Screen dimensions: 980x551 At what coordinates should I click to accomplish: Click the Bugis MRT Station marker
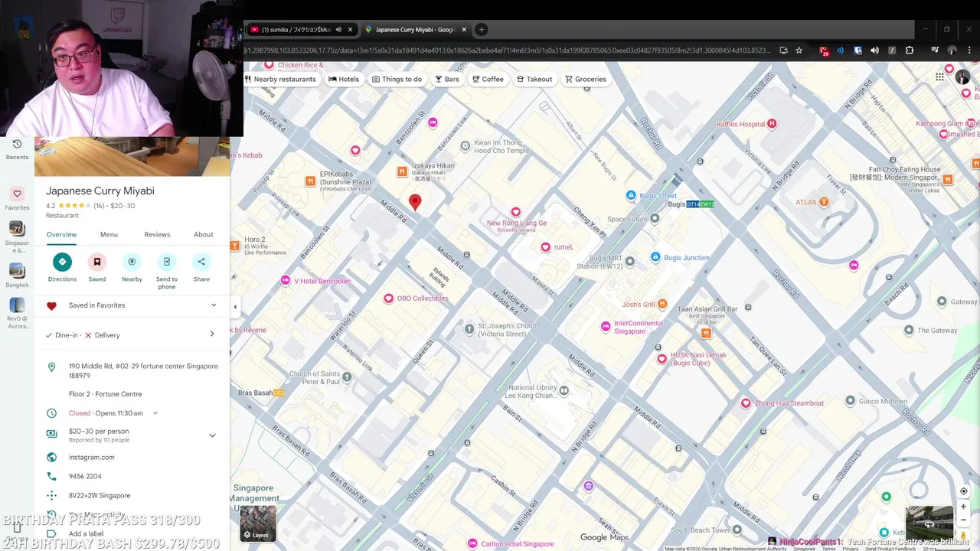tap(629, 262)
